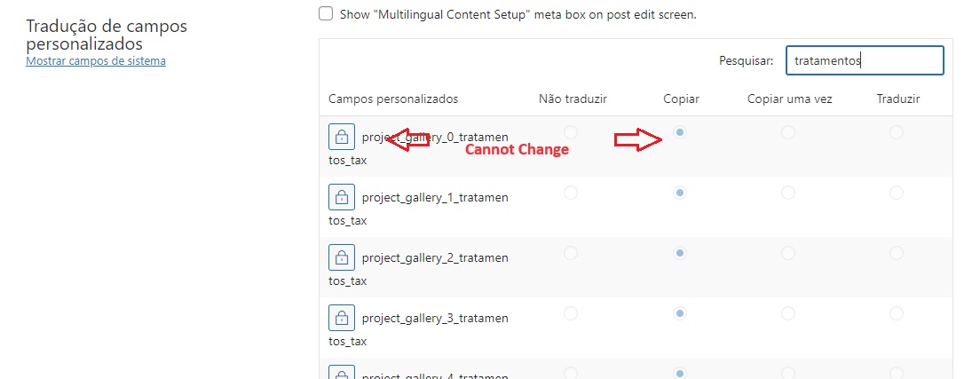The image size is (980, 379).
Task: Click the lock icon for project_gallery_0_tratamentos_tax
Action: (x=342, y=137)
